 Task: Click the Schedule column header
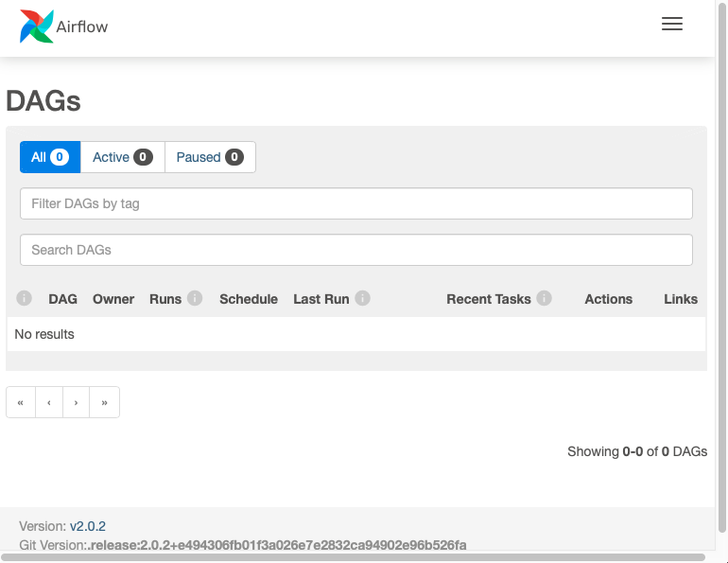249,299
